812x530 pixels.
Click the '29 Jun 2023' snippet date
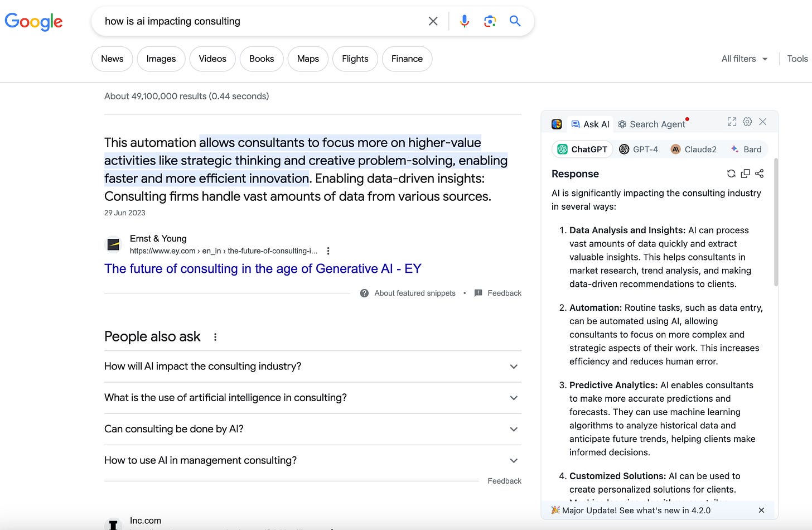pyautogui.click(x=125, y=213)
